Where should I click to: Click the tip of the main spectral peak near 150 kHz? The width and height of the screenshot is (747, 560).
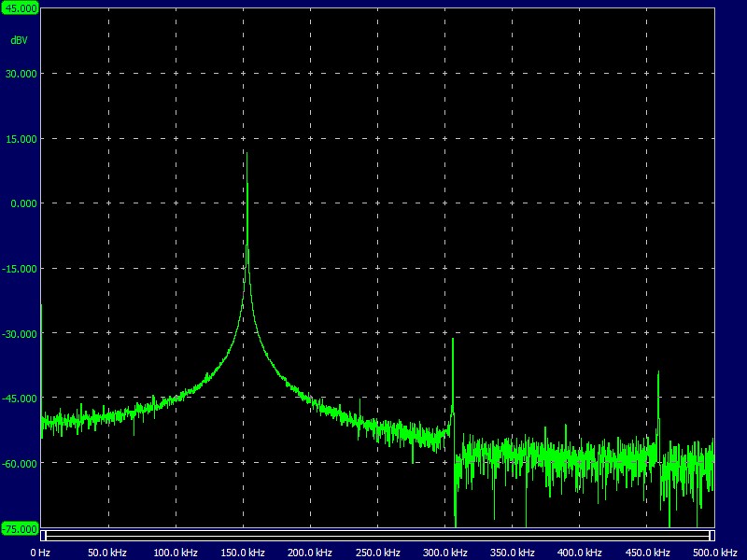click(247, 154)
